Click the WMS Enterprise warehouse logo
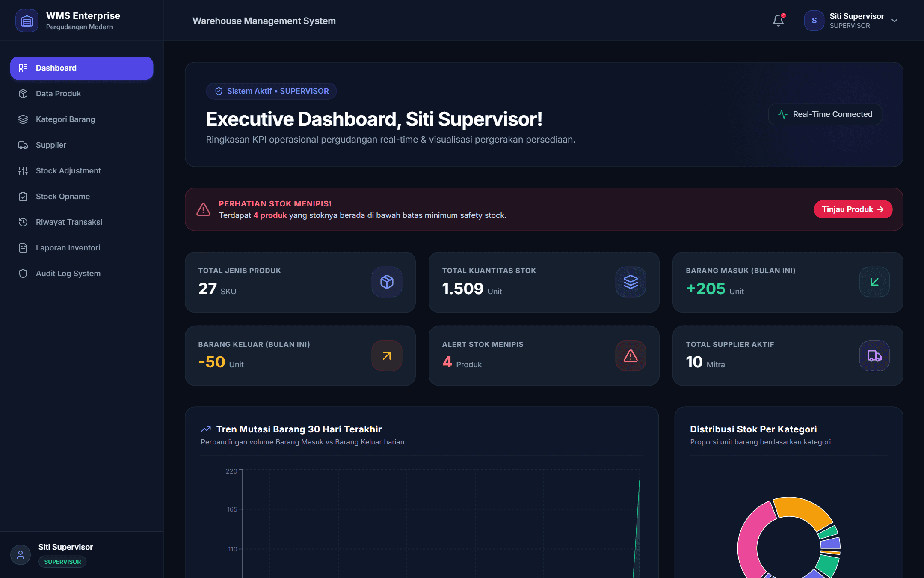The image size is (924, 578). [27, 21]
